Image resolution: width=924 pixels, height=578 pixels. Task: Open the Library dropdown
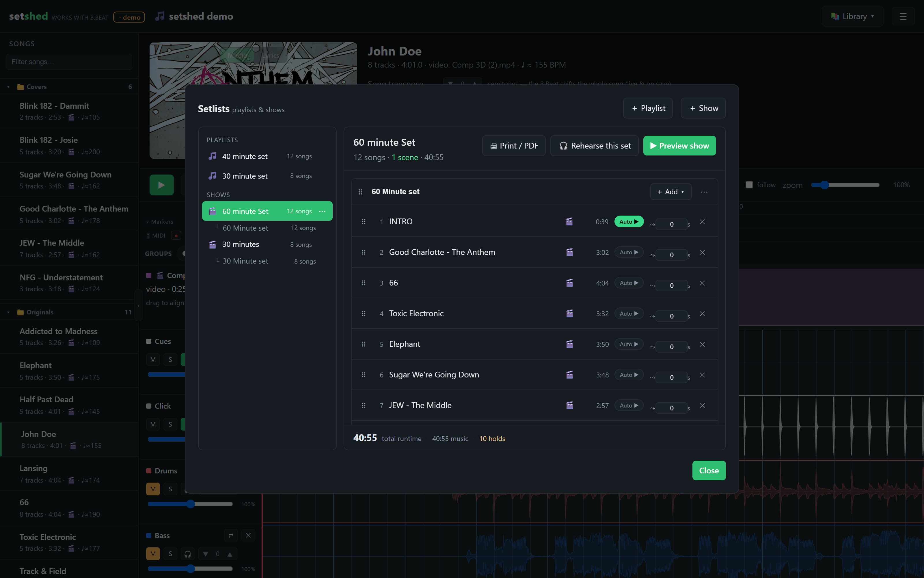click(852, 16)
